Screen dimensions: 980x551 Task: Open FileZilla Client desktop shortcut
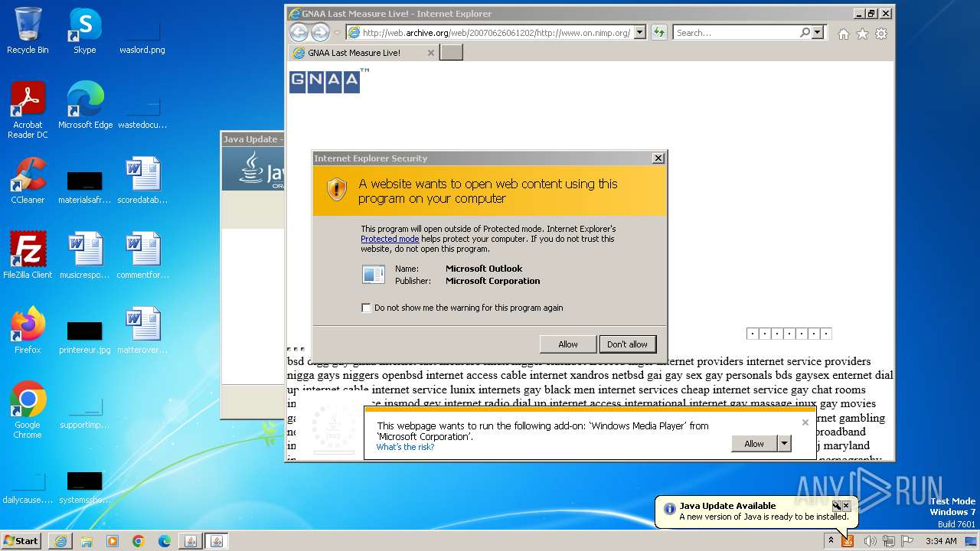[x=28, y=256]
